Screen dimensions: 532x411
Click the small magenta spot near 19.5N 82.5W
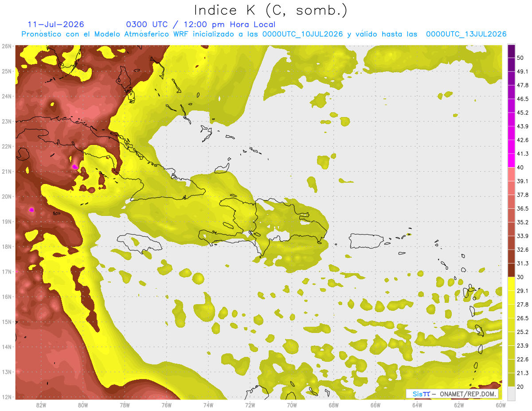(x=31, y=210)
